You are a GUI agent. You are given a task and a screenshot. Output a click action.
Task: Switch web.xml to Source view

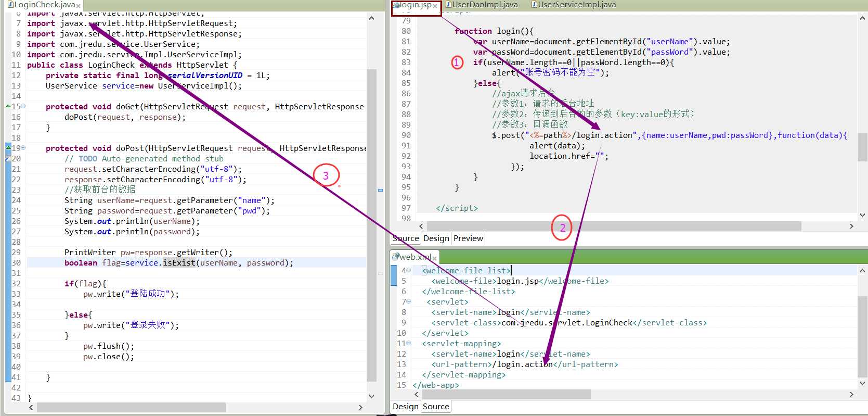click(436, 407)
